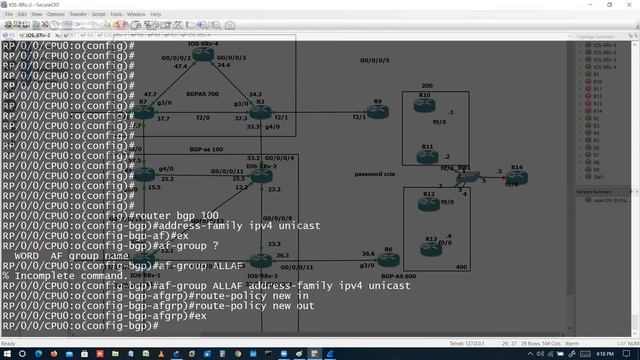Viewport: 640px width, 360px height.
Task: Click the terminal command prompt line
Action: click(80, 326)
